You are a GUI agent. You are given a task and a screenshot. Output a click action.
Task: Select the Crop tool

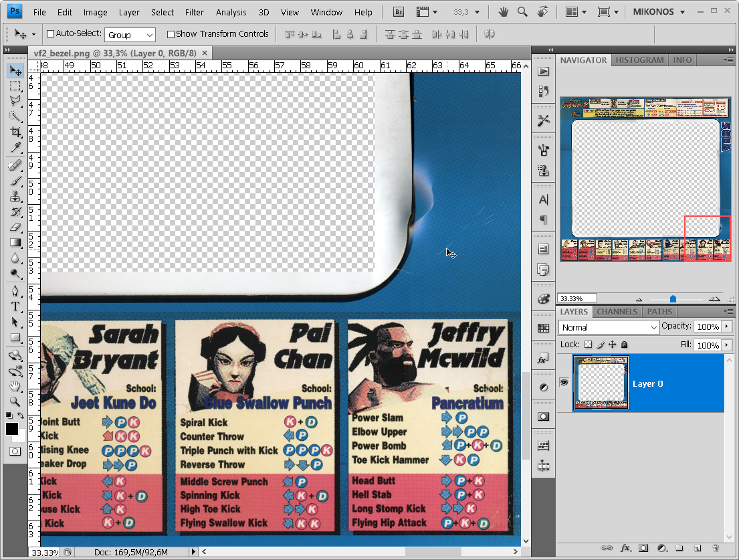tap(15, 132)
